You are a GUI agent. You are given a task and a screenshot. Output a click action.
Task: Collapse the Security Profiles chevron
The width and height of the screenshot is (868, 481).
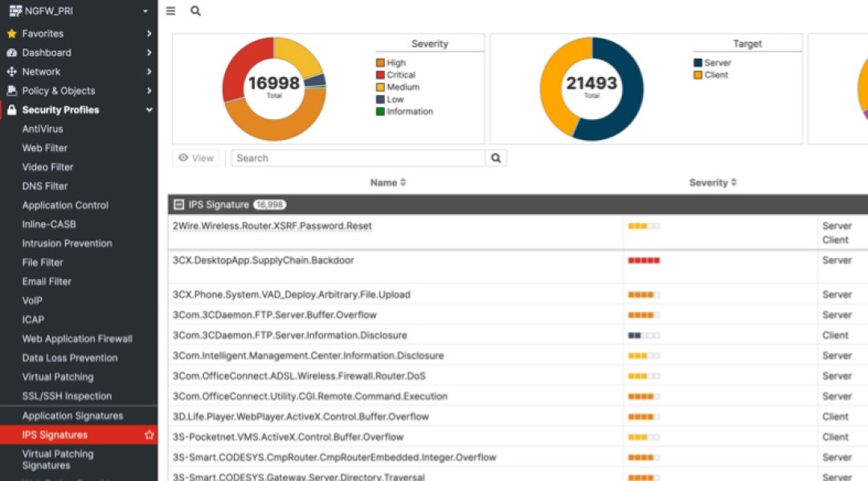(149, 109)
